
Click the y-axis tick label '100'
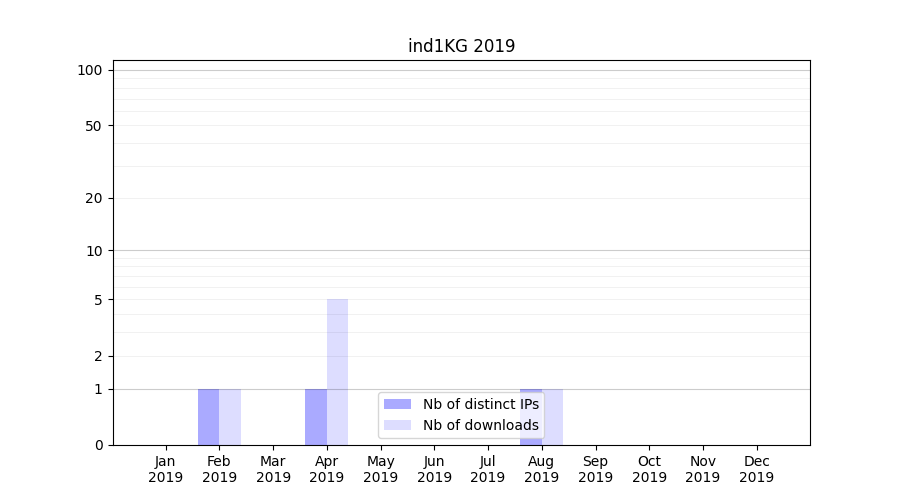90,70
